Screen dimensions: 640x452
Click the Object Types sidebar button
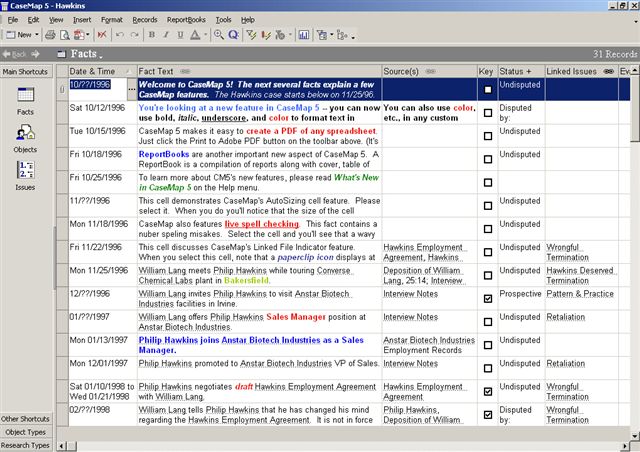click(25, 432)
